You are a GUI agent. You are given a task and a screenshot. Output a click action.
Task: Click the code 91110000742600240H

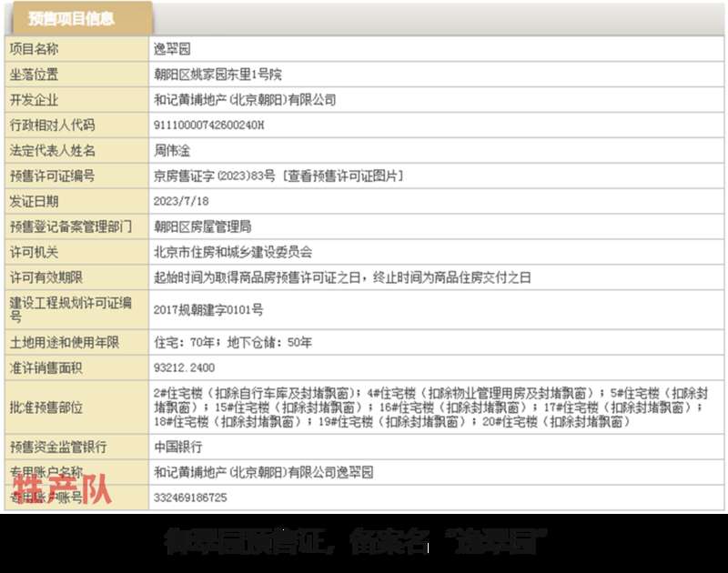click(x=208, y=126)
